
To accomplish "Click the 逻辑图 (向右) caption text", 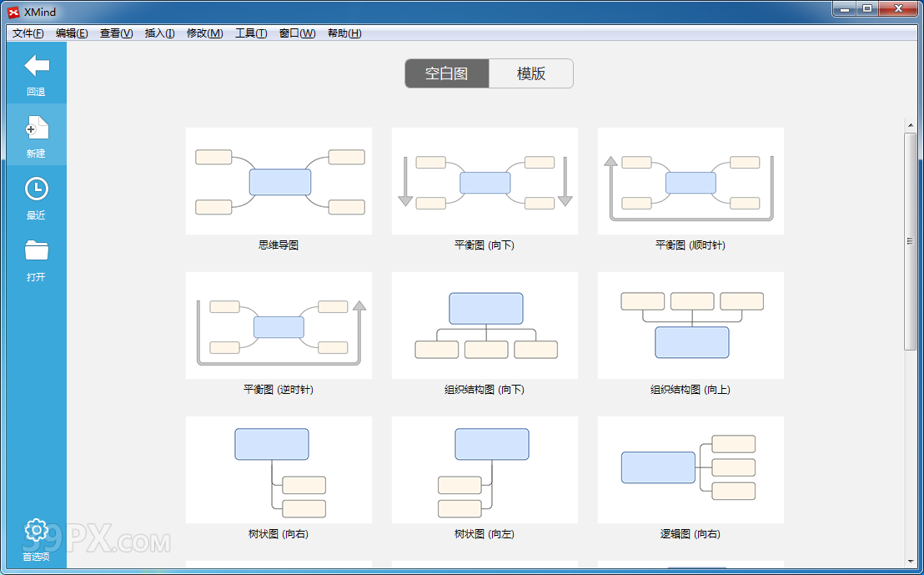I will [x=690, y=534].
